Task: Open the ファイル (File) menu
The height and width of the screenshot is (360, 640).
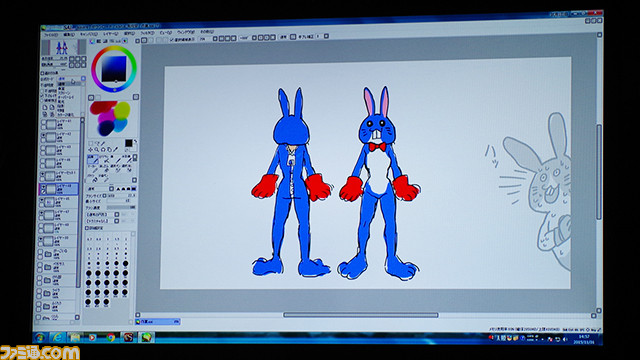Action: click(51, 35)
